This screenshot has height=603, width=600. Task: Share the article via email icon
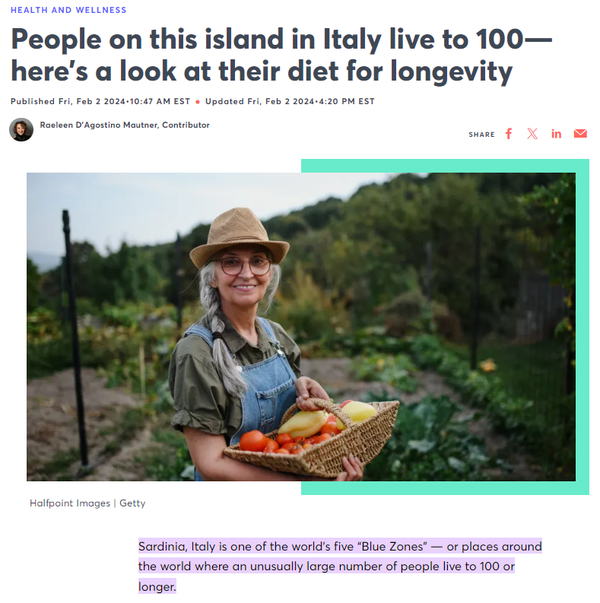pos(580,133)
